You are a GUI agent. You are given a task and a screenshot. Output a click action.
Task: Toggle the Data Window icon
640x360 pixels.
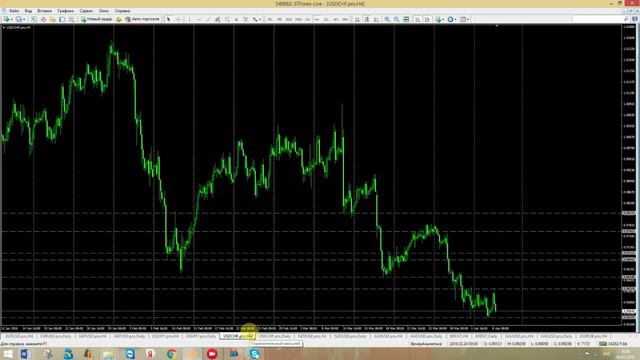[43, 19]
